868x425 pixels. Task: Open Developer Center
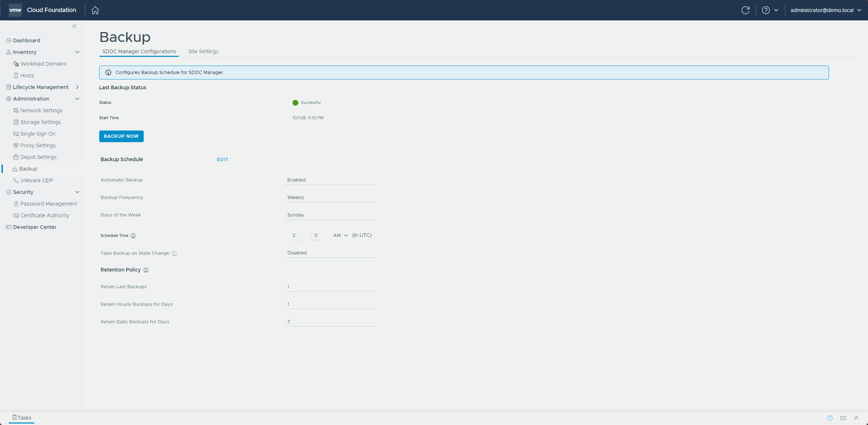(35, 227)
